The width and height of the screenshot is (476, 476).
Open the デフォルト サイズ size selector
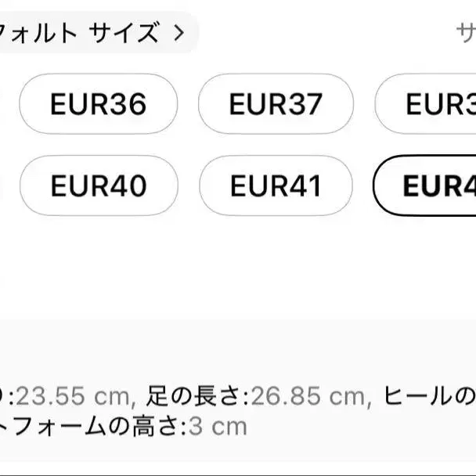94,33
